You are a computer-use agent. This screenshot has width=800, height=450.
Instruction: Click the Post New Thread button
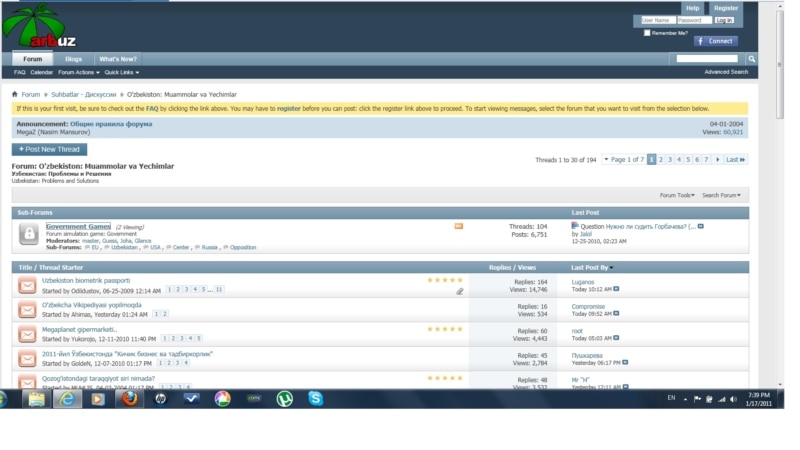tap(49, 149)
